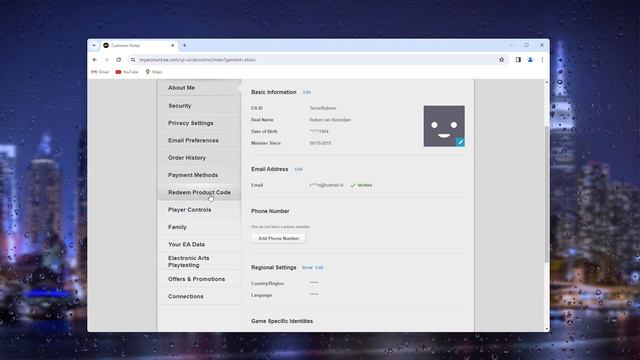
Task: Click Add Phone Number button
Action: (x=279, y=238)
